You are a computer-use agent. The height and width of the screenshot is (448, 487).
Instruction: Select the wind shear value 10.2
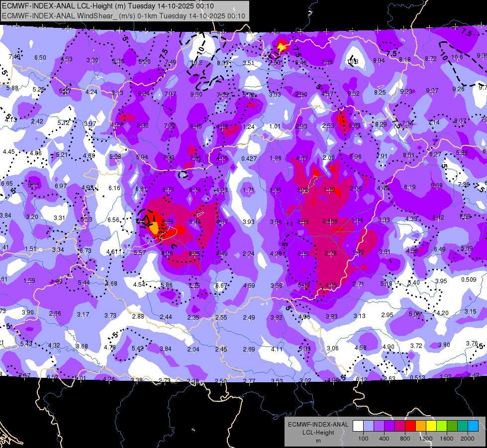pyautogui.click(x=196, y=63)
